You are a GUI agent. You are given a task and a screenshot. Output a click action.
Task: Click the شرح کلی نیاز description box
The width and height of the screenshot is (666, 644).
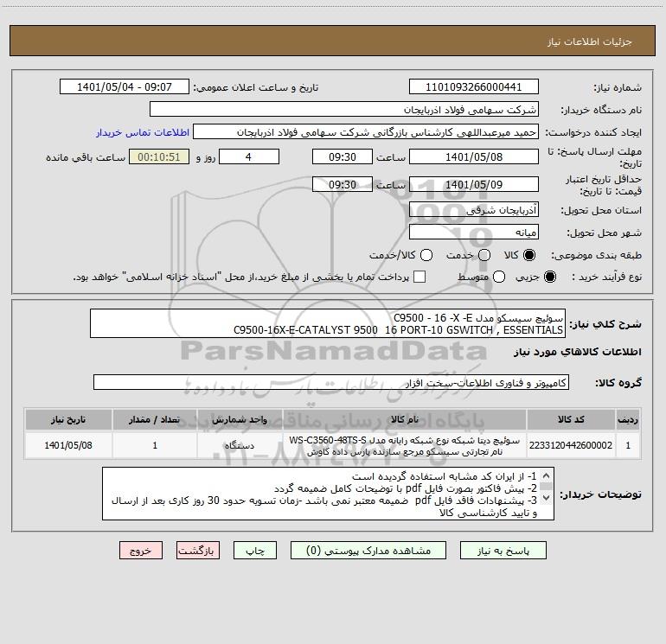click(x=328, y=323)
